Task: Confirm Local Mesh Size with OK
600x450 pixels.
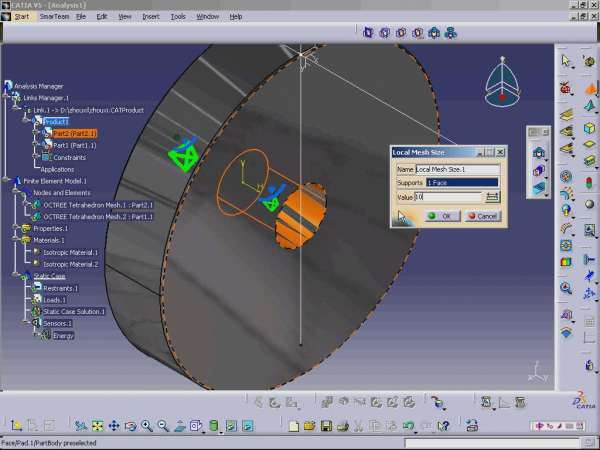Action: tap(442, 216)
